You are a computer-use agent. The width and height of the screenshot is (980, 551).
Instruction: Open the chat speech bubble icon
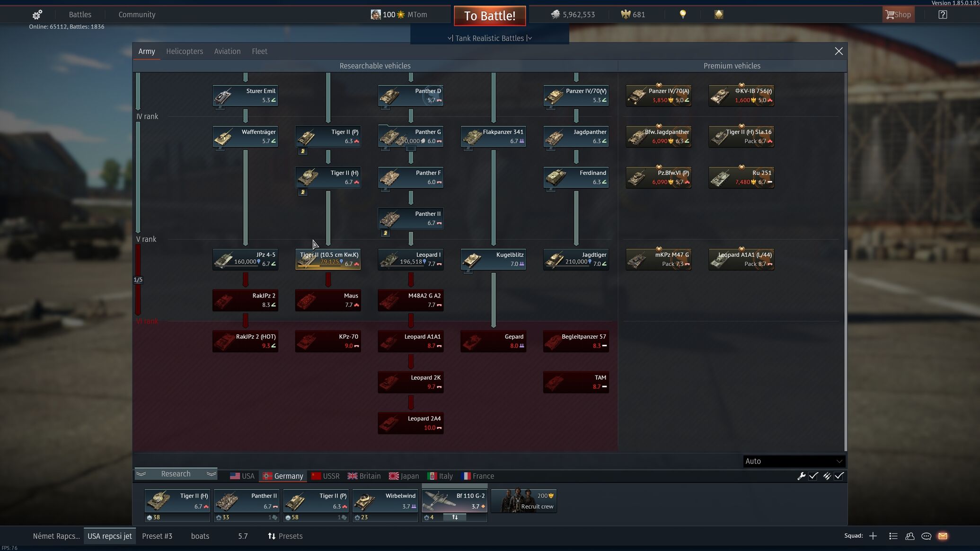coord(926,536)
